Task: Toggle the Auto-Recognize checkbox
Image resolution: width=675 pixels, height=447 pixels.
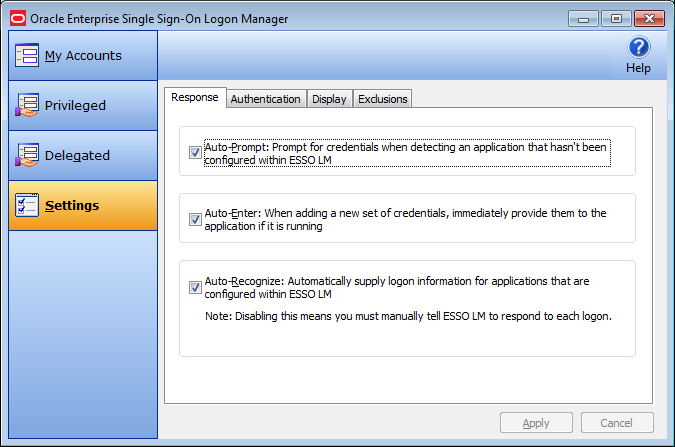Action: click(x=195, y=288)
